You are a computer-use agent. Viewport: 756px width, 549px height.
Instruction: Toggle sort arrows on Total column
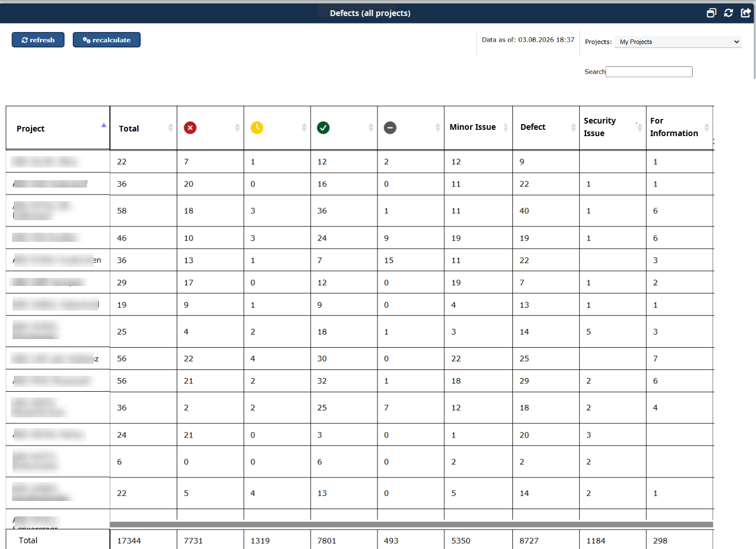(x=170, y=128)
